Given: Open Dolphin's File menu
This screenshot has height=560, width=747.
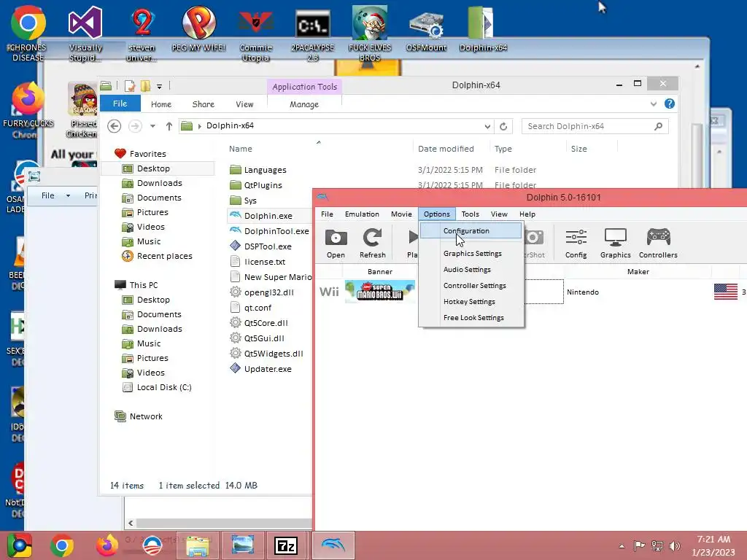Looking at the screenshot, I should (x=327, y=214).
